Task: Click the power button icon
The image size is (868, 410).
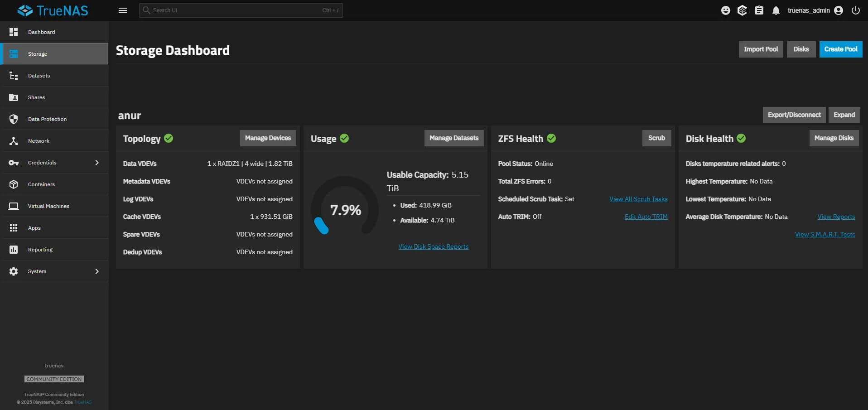Action: 855,10
